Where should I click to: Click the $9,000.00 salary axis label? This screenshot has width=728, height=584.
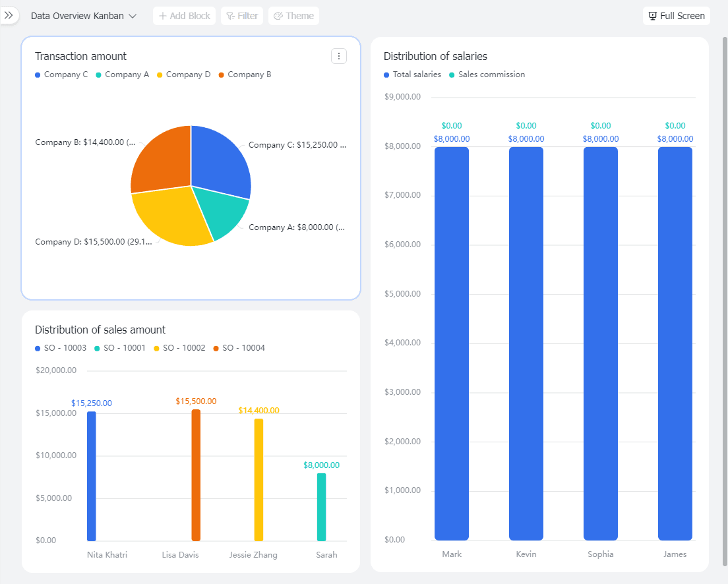[402, 96]
